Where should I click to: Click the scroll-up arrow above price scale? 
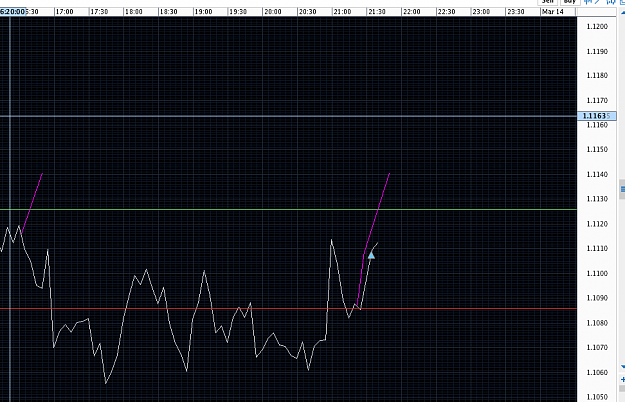point(623,12)
